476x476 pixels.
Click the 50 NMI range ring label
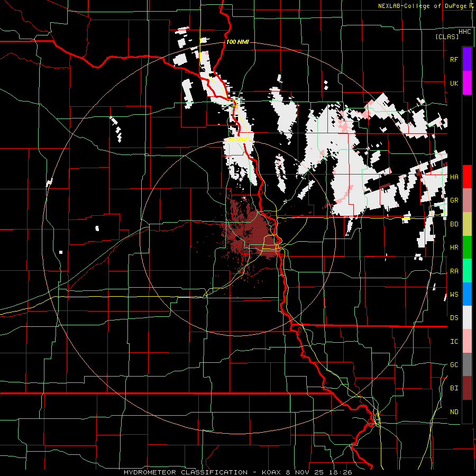pos(237,140)
